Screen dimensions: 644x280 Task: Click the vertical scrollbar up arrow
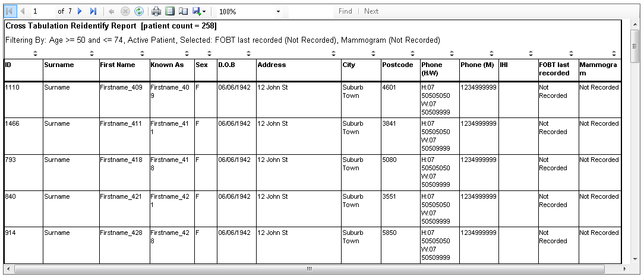coord(634,25)
